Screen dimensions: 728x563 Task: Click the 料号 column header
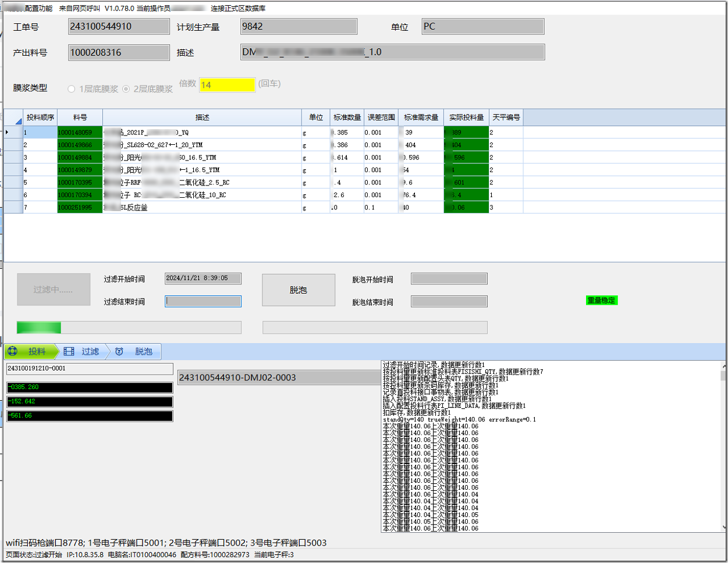tap(80, 117)
